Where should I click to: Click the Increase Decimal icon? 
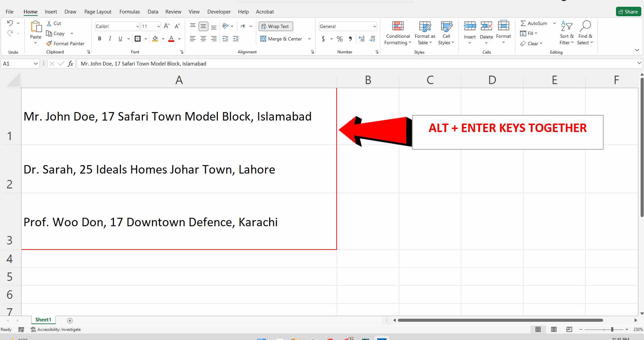click(x=361, y=39)
